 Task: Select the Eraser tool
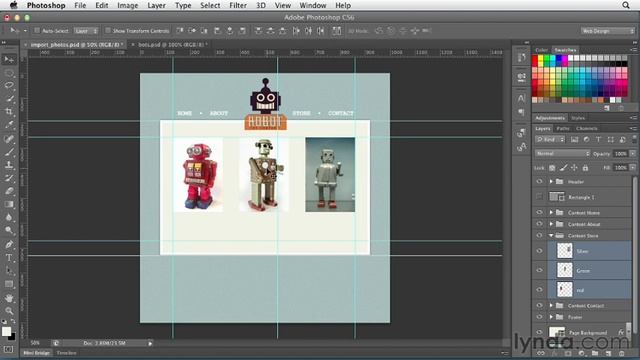click(x=9, y=191)
